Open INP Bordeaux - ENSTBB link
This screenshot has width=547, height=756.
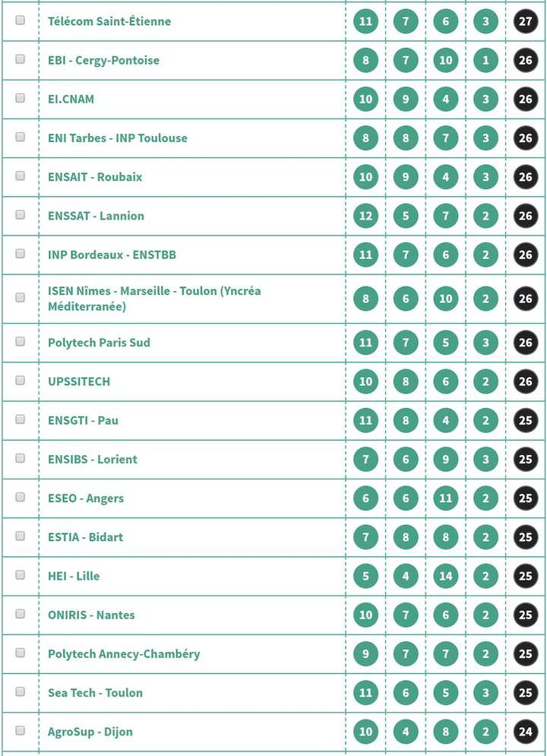tap(112, 255)
